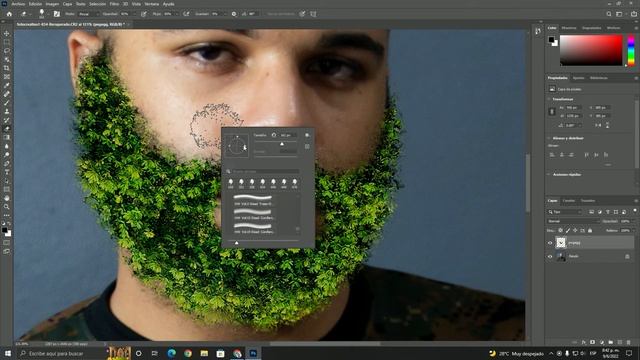Viewport: 640px width, 360px height.
Task: Click the search icon at top right
Action: [x=609, y=14]
